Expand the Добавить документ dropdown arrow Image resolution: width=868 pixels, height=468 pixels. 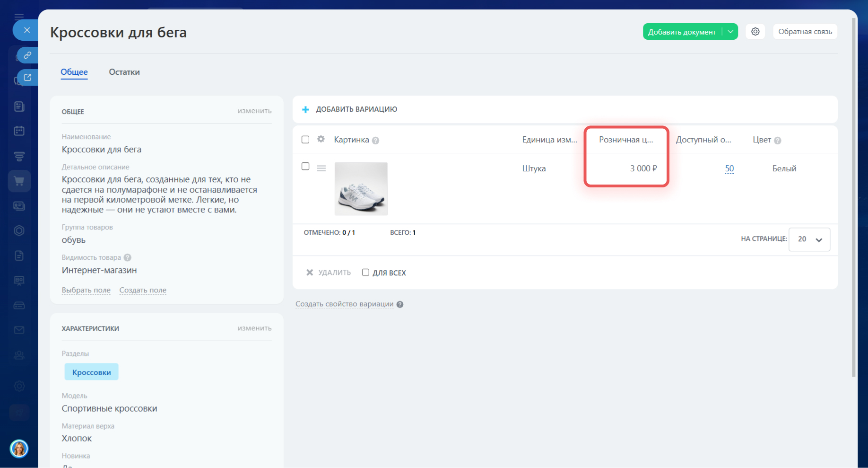[730, 32]
